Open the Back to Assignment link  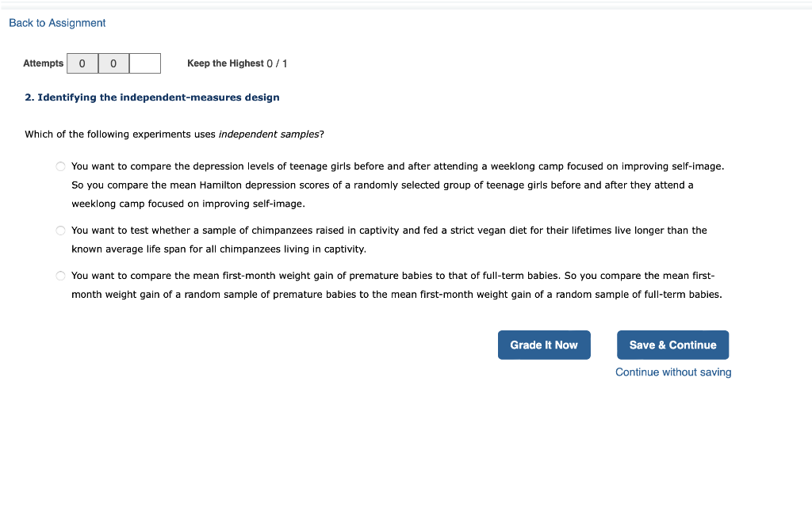tap(56, 23)
